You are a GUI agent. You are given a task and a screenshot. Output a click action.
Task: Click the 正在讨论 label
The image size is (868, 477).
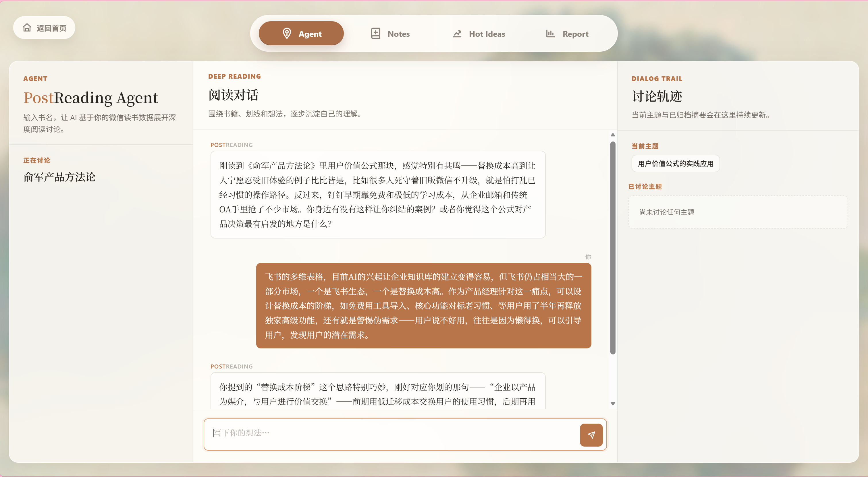click(x=36, y=160)
